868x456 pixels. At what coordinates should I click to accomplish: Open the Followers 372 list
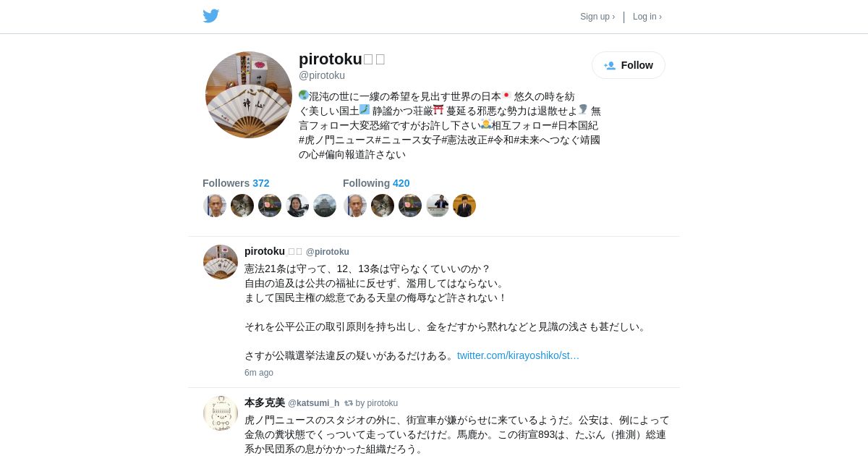(x=236, y=183)
